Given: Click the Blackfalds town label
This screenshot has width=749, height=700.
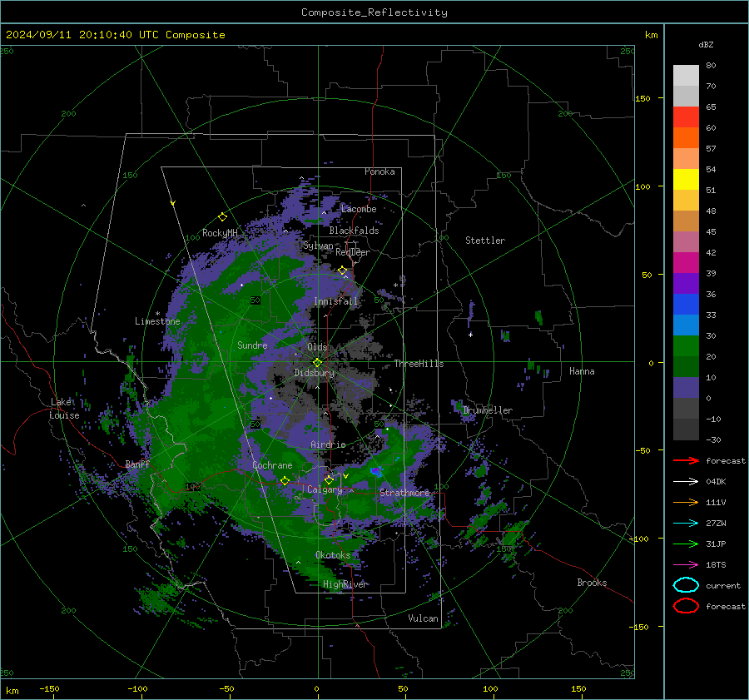Looking at the screenshot, I should pos(354,231).
